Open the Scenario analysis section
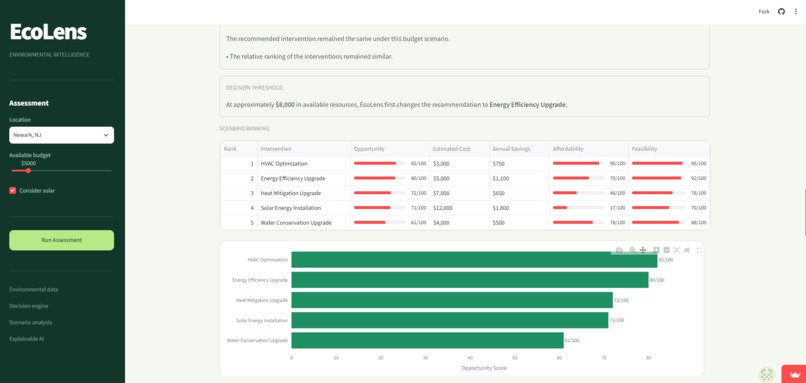 click(x=30, y=322)
